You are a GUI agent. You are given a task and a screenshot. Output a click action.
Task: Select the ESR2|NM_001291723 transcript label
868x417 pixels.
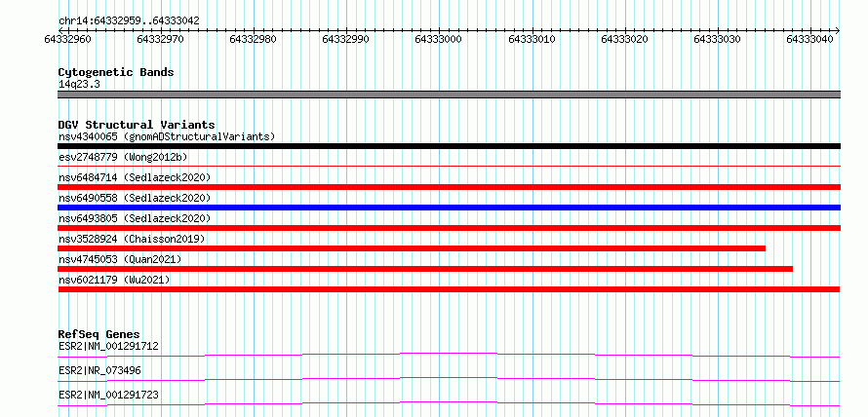click(x=108, y=395)
